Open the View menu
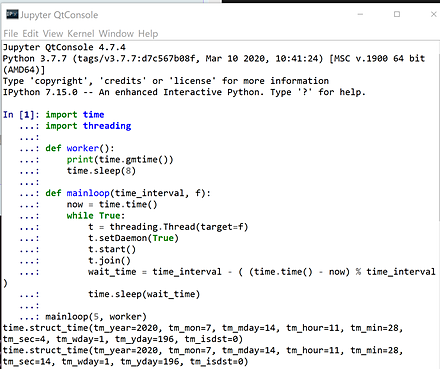 point(53,34)
